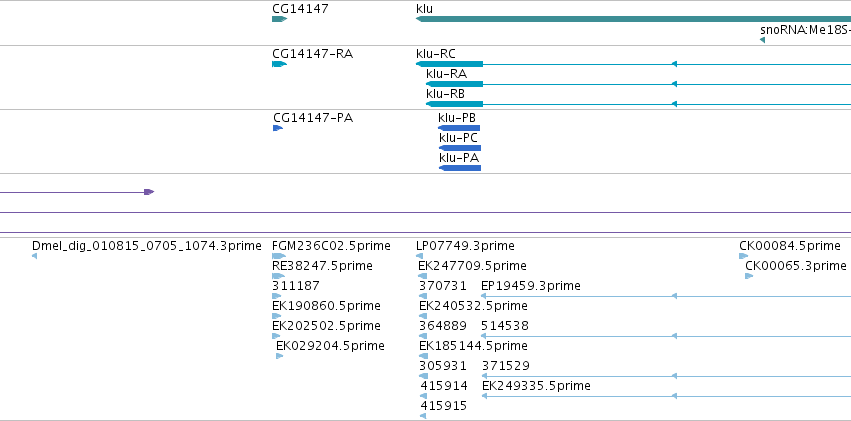Select the klu-PB protein bar
Image resolution: width=851 pixels, height=421 pixels.
tap(459, 128)
